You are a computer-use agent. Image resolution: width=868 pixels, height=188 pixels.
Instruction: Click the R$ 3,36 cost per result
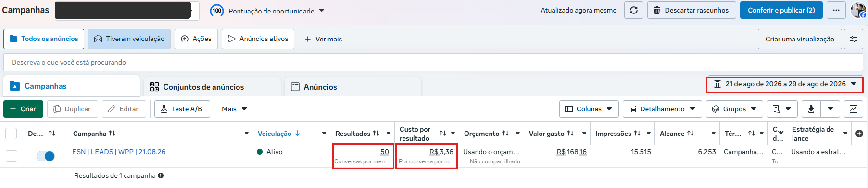point(441,152)
